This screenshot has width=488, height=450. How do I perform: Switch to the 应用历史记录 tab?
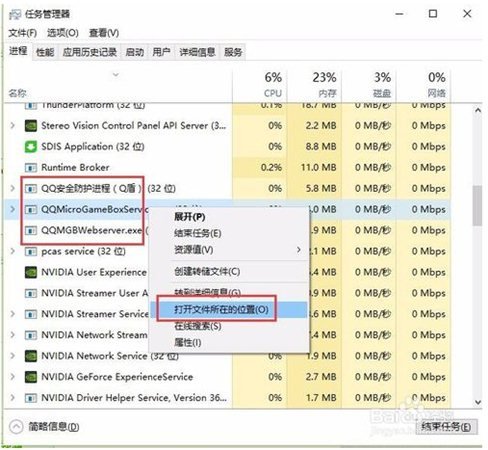(x=90, y=52)
